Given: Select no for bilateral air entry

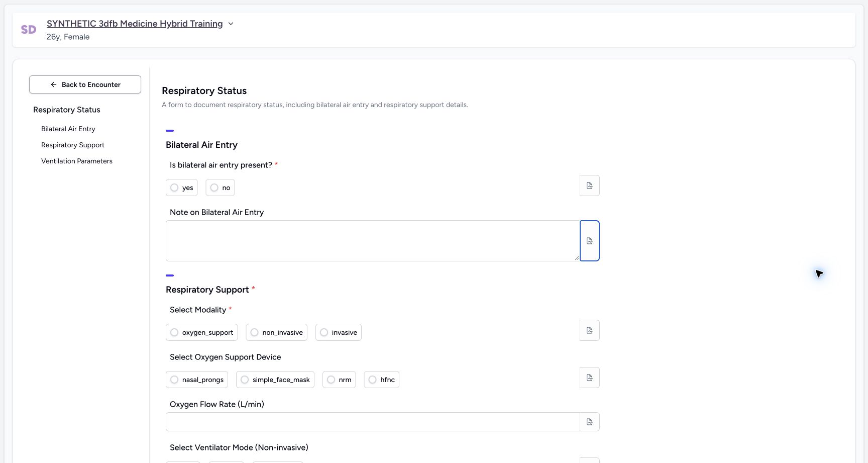Looking at the screenshot, I should (x=220, y=188).
